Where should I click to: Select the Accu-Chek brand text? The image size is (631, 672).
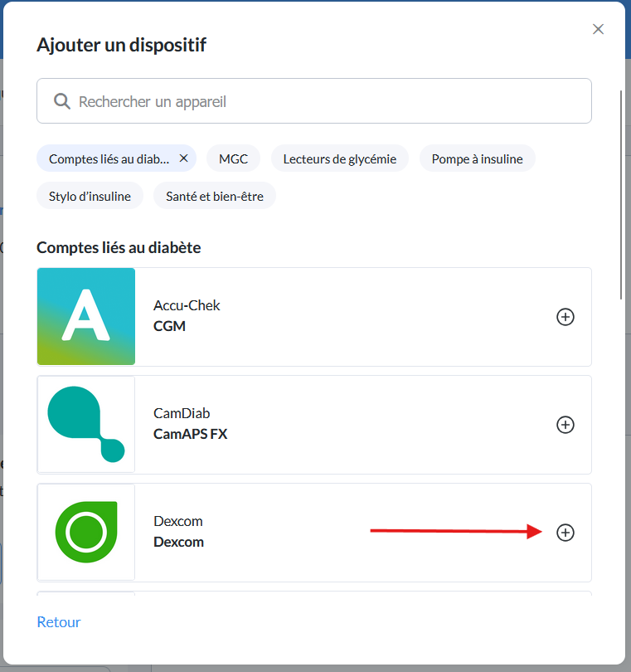click(x=187, y=305)
